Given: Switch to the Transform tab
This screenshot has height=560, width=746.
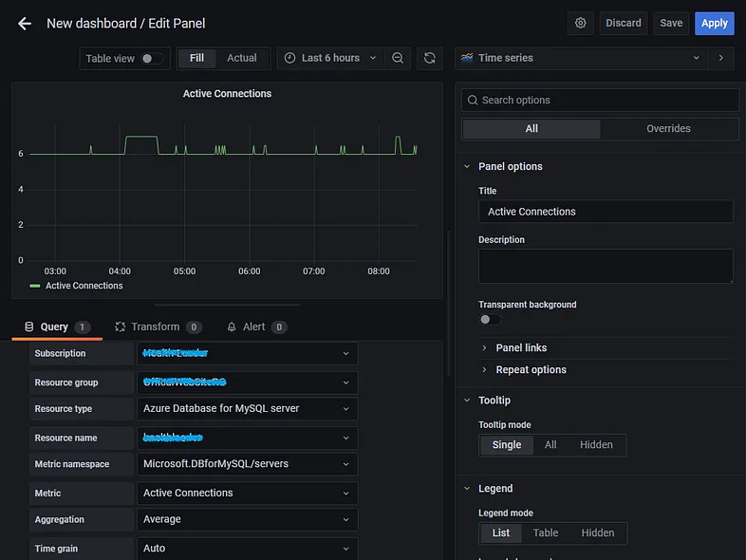Looking at the screenshot, I should click(159, 327).
